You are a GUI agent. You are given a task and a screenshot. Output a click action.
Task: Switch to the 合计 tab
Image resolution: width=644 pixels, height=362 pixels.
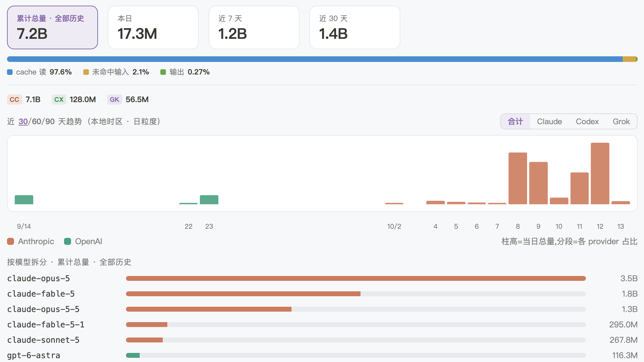(x=515, y=121)
